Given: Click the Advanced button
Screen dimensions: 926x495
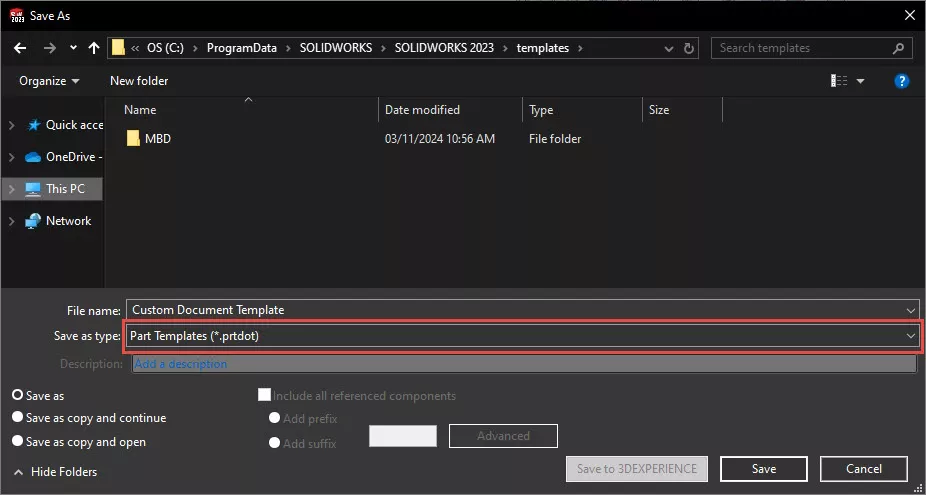Looking at the screenshot, I should click(503, 436).
